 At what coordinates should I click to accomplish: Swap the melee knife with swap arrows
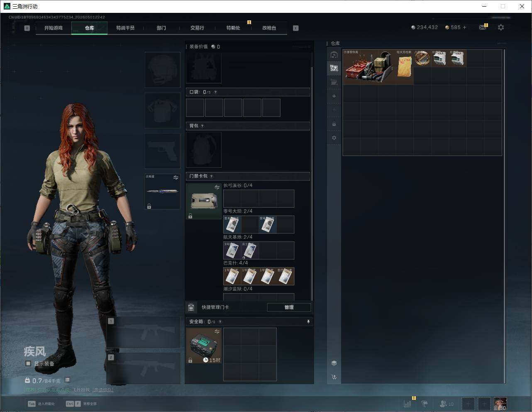click(x=176, y=178)
